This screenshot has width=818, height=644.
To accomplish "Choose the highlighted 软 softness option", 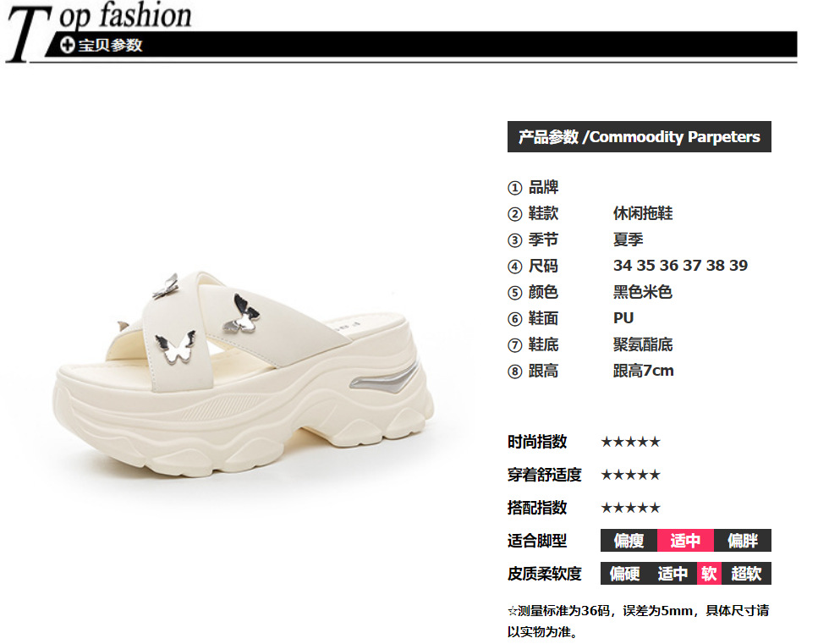I will tap(709, 574).
